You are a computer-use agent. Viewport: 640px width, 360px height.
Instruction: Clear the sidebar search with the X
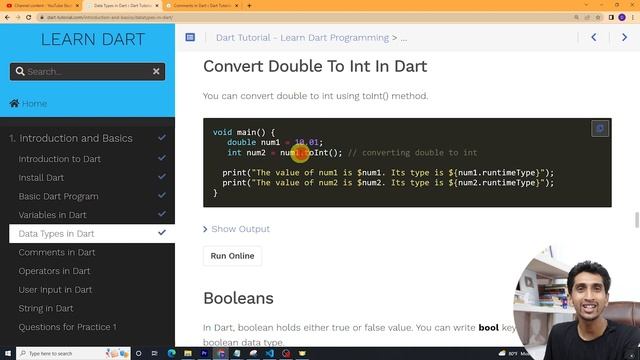point(156,71)
